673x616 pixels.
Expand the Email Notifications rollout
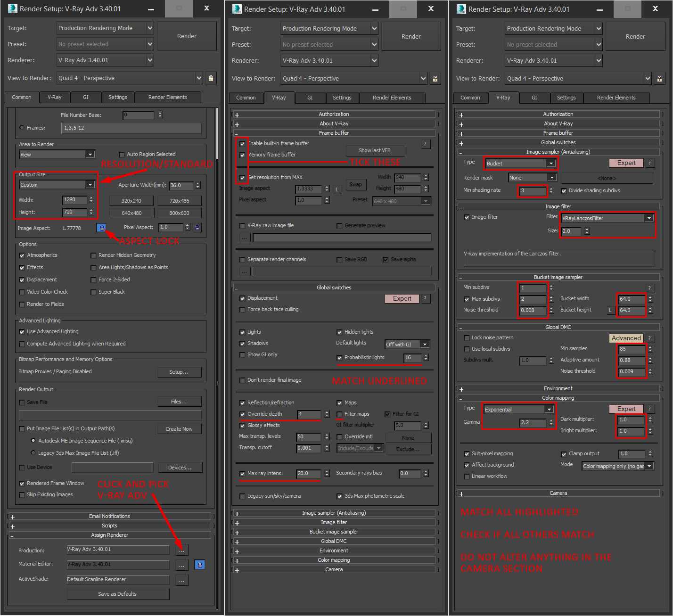click(109, 516)
